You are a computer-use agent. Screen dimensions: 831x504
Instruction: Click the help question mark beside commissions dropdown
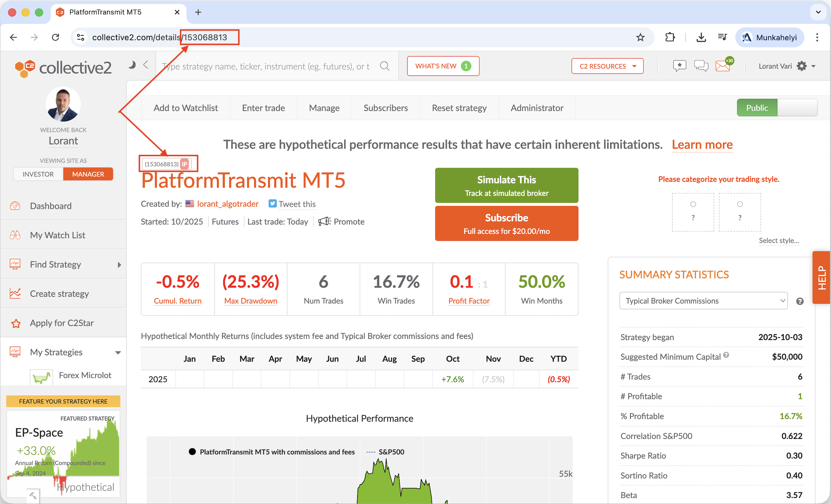pos(800,301)
